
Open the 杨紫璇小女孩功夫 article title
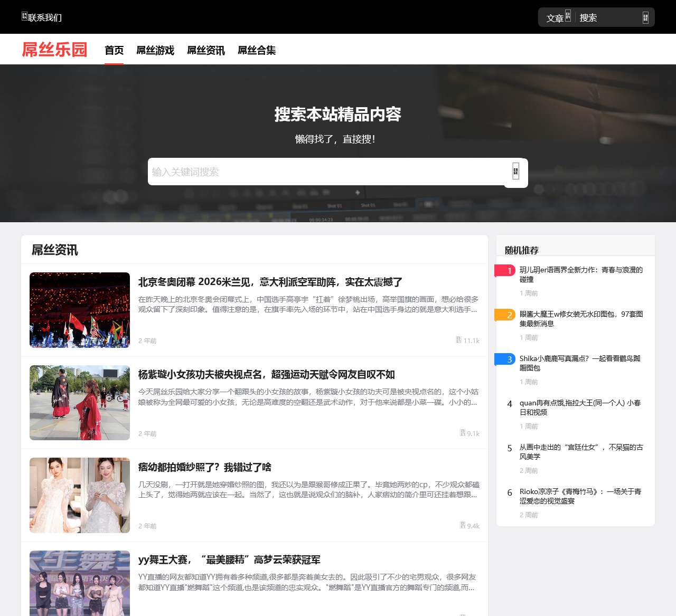(267, 374)
